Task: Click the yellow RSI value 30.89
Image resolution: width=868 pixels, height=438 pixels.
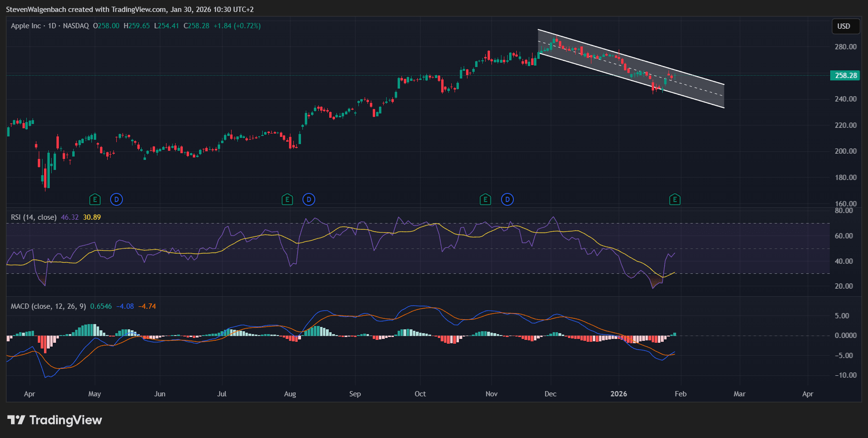Action: tap(92, 217)
